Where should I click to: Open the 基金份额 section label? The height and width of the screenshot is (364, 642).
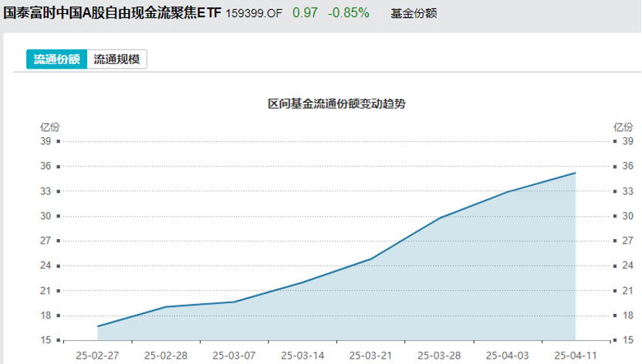pyautogui.click(x=414, y=14)
